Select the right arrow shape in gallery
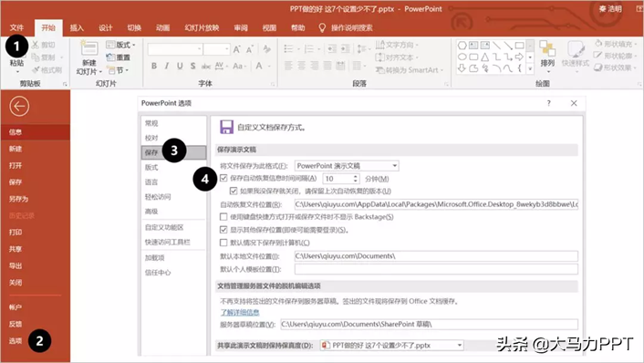The height and width of the screenshot is (363, 644). (520, 57)
